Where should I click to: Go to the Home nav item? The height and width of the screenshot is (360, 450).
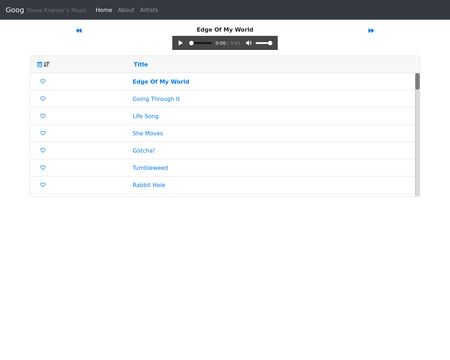104,10
